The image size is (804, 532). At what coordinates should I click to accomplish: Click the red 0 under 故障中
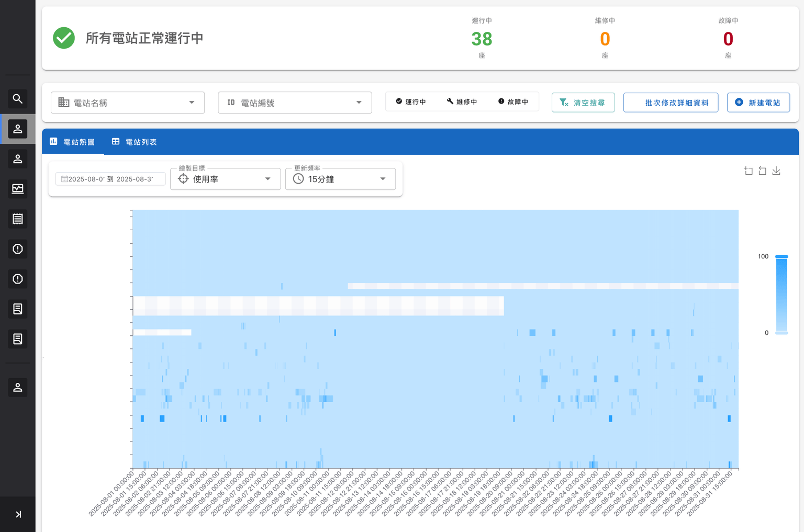(x=728, y=39)
